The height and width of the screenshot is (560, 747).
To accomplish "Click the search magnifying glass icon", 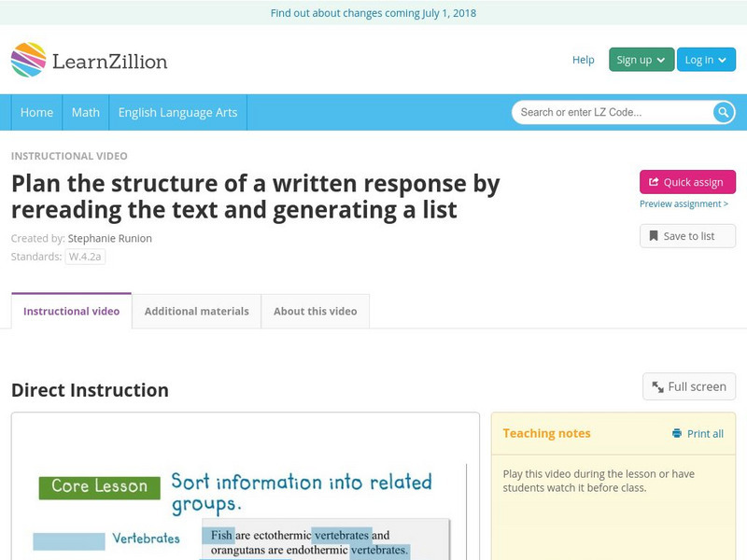I will pyautogui.click(x=723, y=112).
